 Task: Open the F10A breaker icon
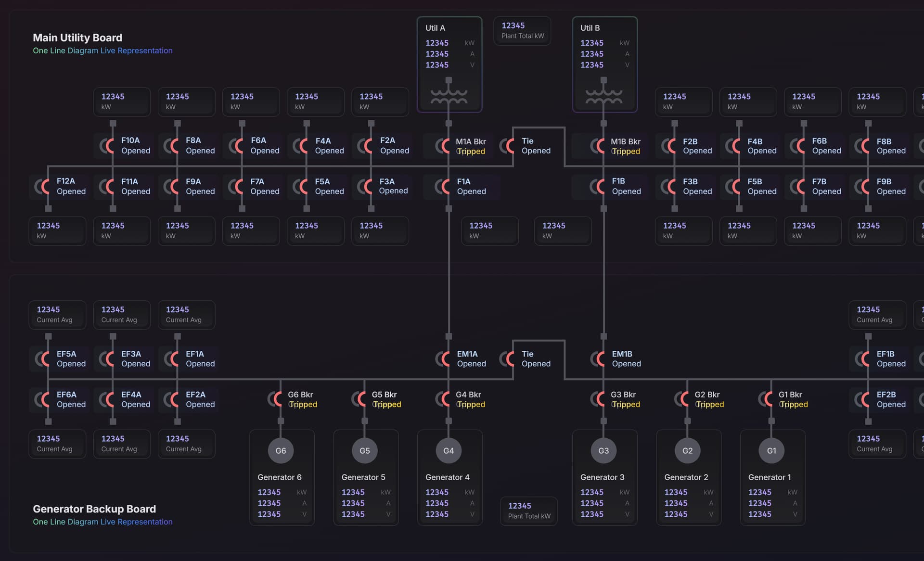[107, 145]
